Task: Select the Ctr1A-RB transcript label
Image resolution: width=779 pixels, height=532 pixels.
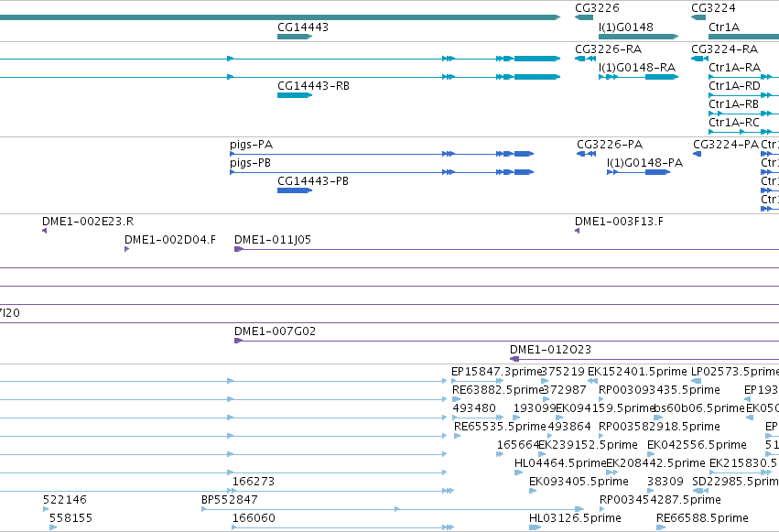Action: click(733, 104)
